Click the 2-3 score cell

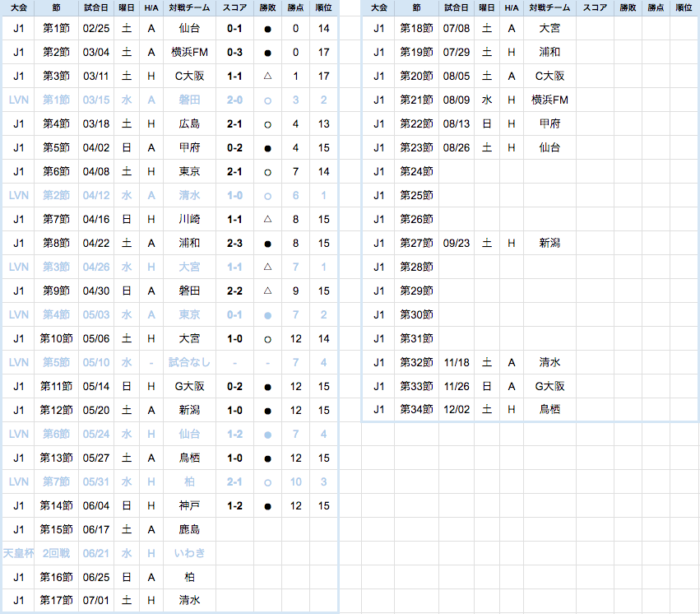click(234, 244)
